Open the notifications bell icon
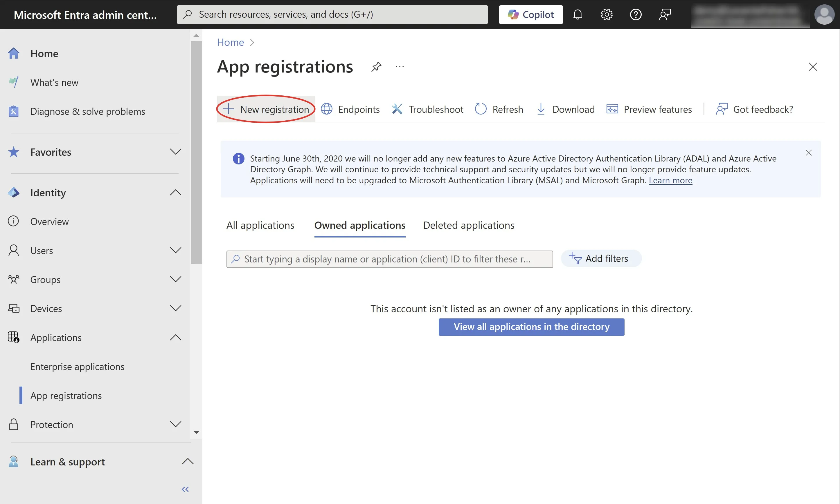This screenshot has height=504, width=840. [578, 14]
